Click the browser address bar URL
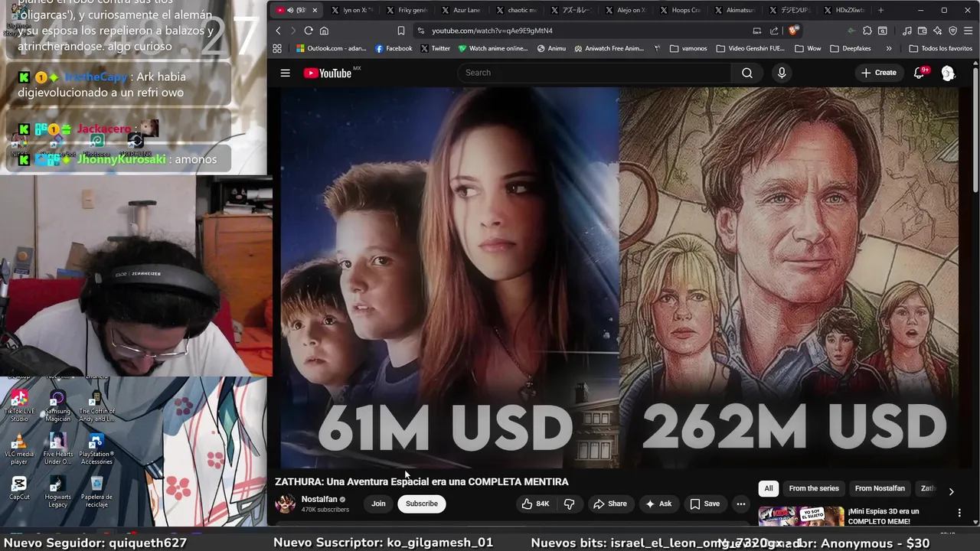Viewport: 980px width, 551px height. [492, 31]
